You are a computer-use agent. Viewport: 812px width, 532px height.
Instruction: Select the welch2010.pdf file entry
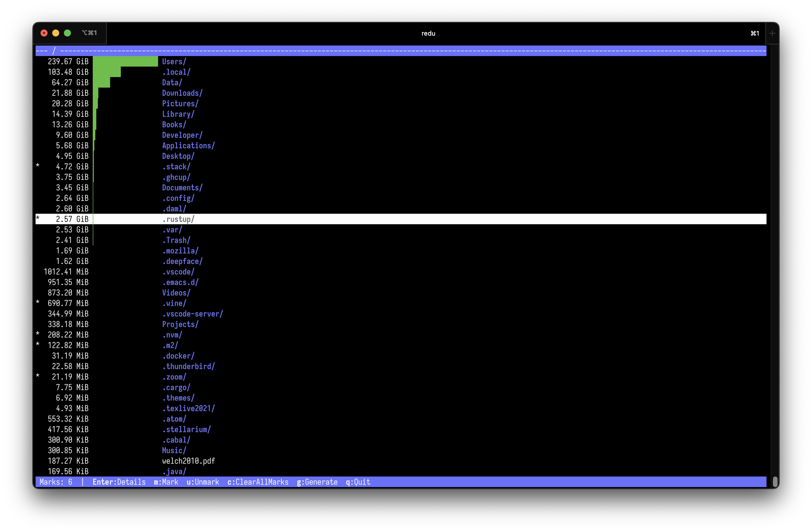(x=188, y=461)
